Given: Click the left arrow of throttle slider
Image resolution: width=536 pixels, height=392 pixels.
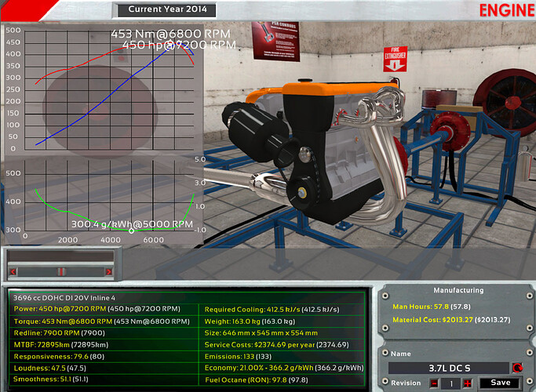Looking at the screenshot, I should (x=13, y=271).
